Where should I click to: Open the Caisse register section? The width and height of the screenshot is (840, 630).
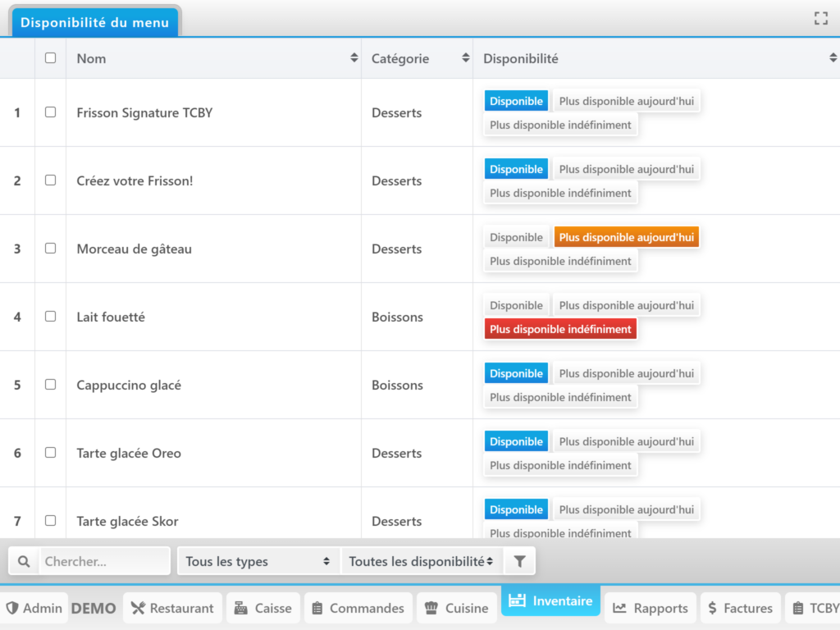coord(262,608)
